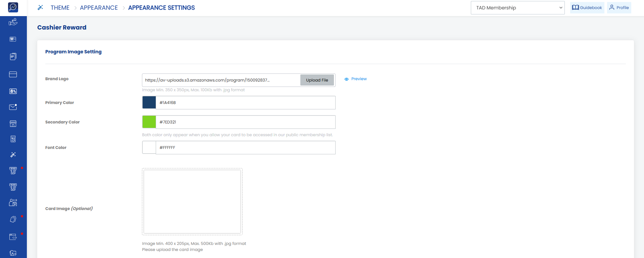Open the Primary Color swatch picker
This screenshot has height=258, width=644.
[149, 103]
